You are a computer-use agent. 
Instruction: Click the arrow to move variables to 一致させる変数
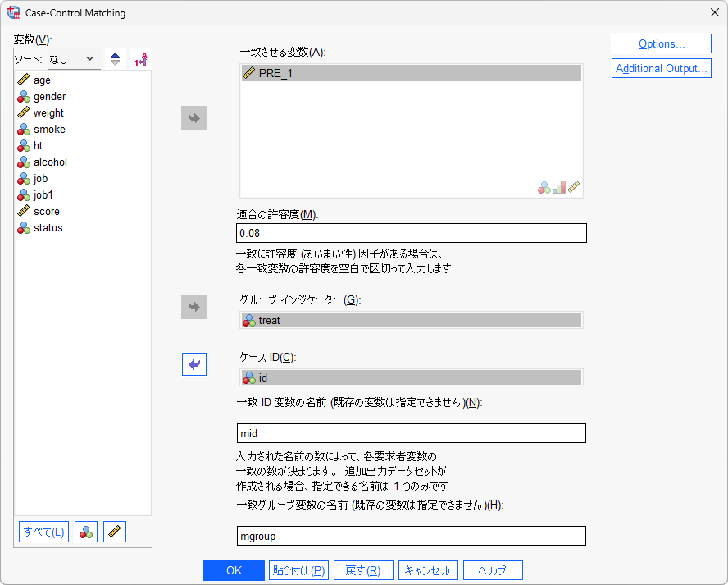click(193, 117)
